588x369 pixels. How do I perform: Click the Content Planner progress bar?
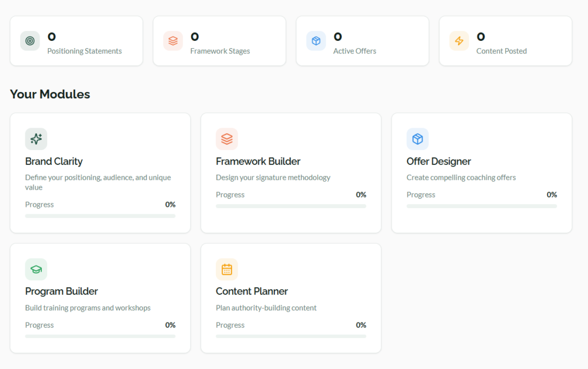(x=291, y=336)
